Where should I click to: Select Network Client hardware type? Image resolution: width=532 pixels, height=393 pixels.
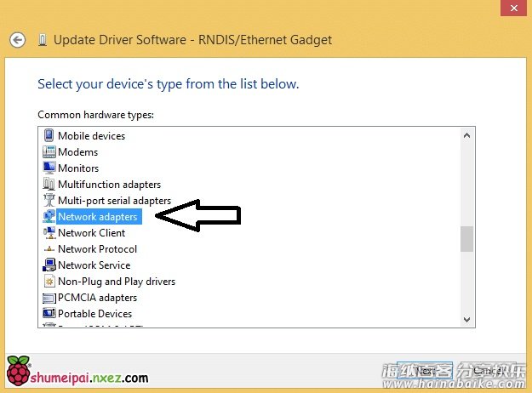(91, 233)
